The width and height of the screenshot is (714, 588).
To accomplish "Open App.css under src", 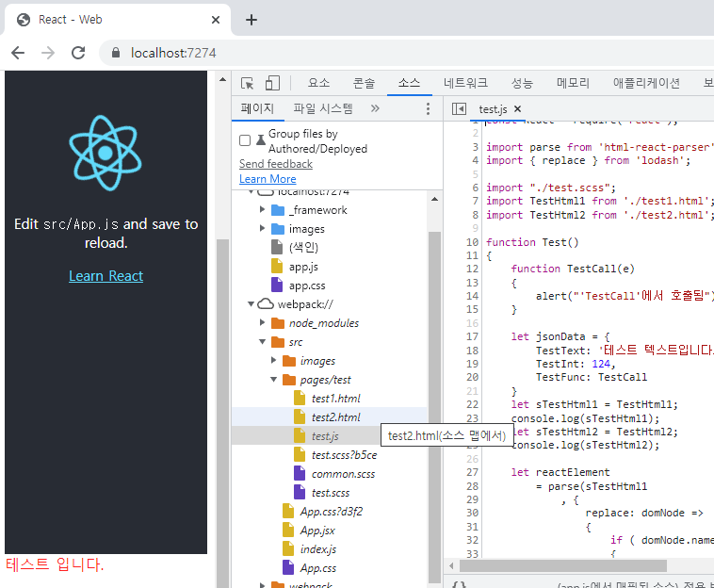I will 317,568.
